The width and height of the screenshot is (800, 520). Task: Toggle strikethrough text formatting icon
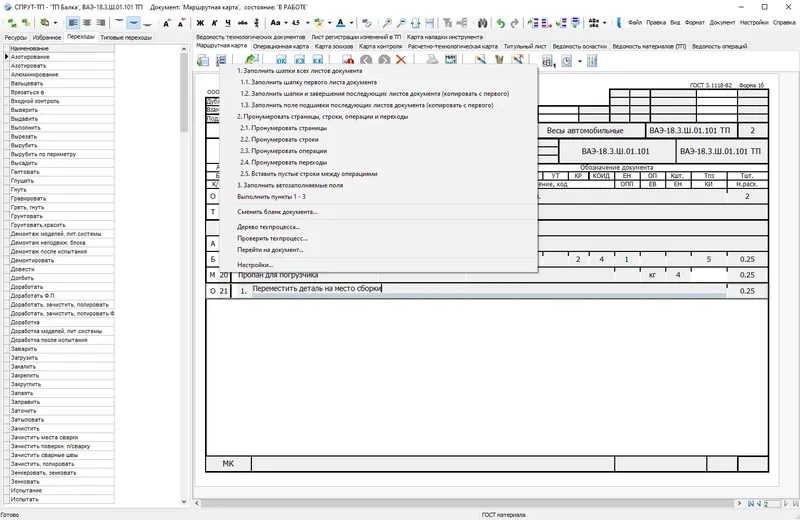click(x=242, y=23)
